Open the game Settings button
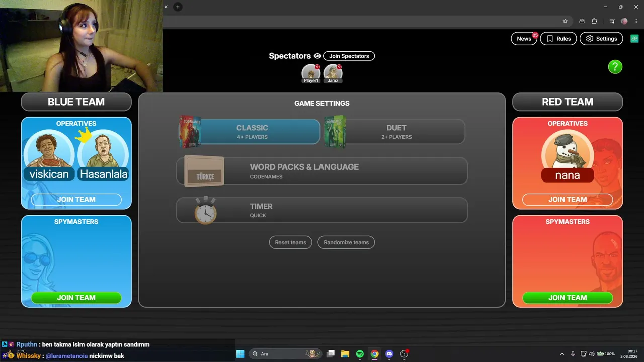Viewport: 644px width, 362px height. click(602, 39)
